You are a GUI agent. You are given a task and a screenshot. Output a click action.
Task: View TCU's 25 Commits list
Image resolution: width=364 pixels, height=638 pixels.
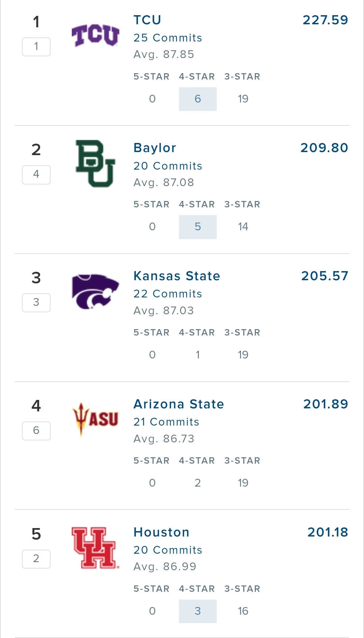(168, 38)
